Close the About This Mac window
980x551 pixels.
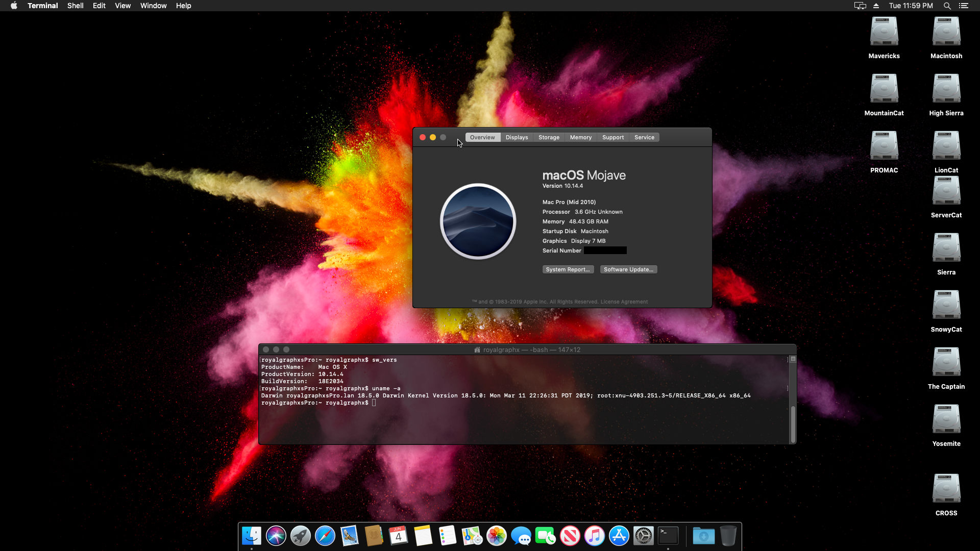(423, 137)
